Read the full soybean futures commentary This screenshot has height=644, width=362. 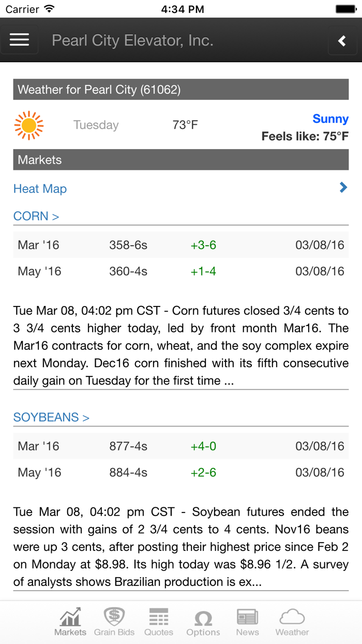[181, 547]
